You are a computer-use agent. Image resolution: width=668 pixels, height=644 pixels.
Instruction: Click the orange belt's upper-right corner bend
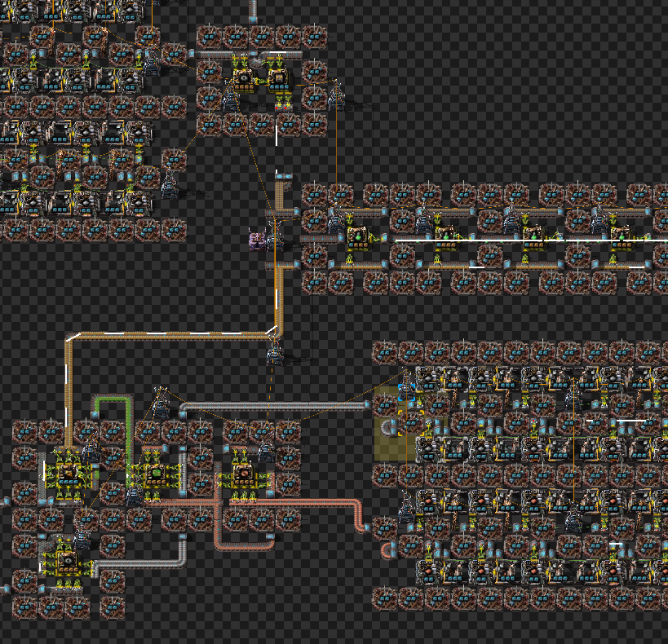coord(277,331)
